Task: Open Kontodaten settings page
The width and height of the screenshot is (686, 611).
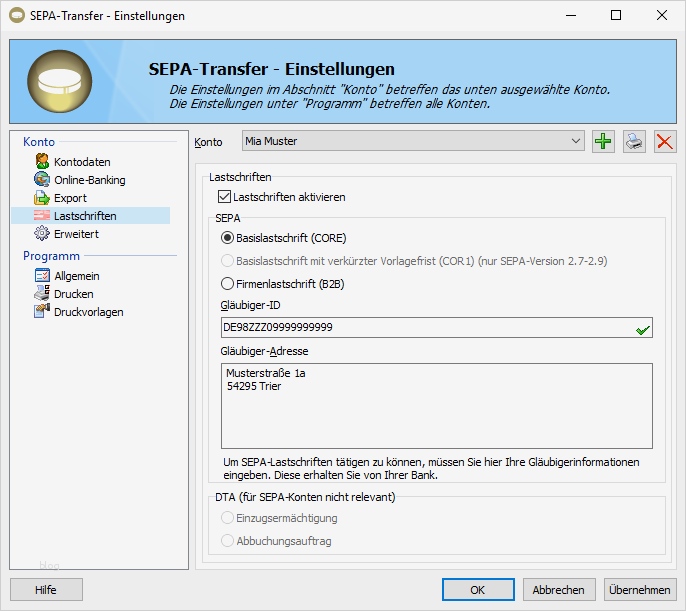Action: (82, 162)
